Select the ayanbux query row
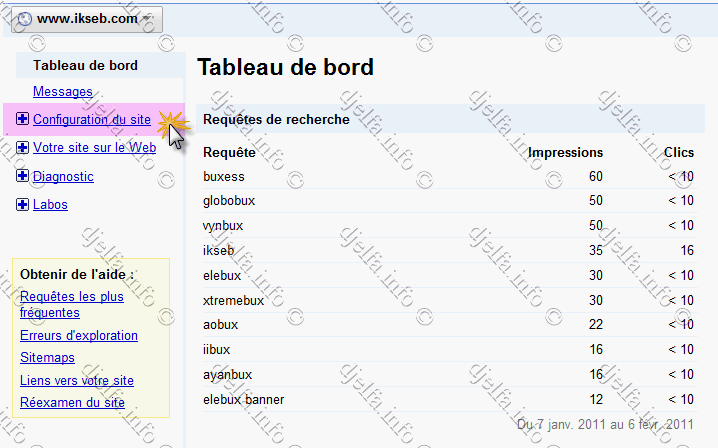This screenshot has height=448, width=718. (x=450, y=375)
